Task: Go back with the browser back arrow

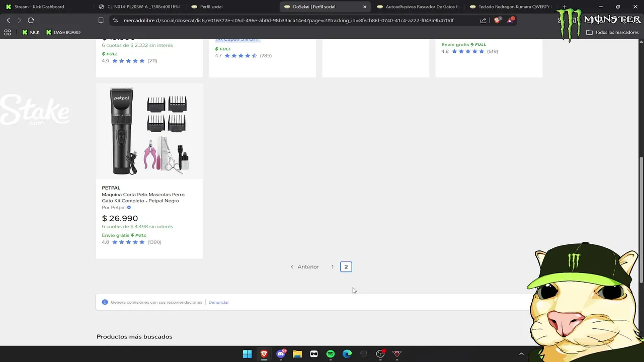Action: pos(8,20)
